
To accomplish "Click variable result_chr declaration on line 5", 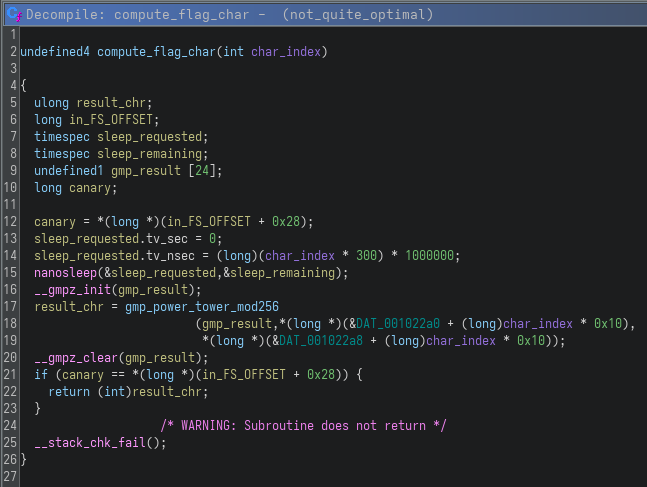I will pyautogui.click(x=111, y=103).
